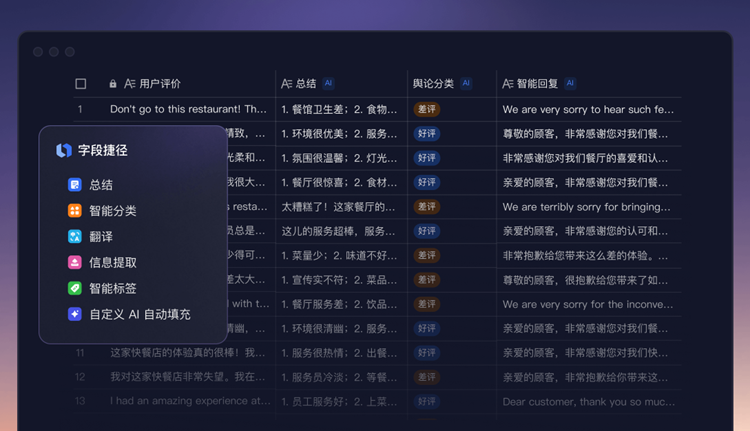Click the text-type icon of the 总结 header

point(287,84)
